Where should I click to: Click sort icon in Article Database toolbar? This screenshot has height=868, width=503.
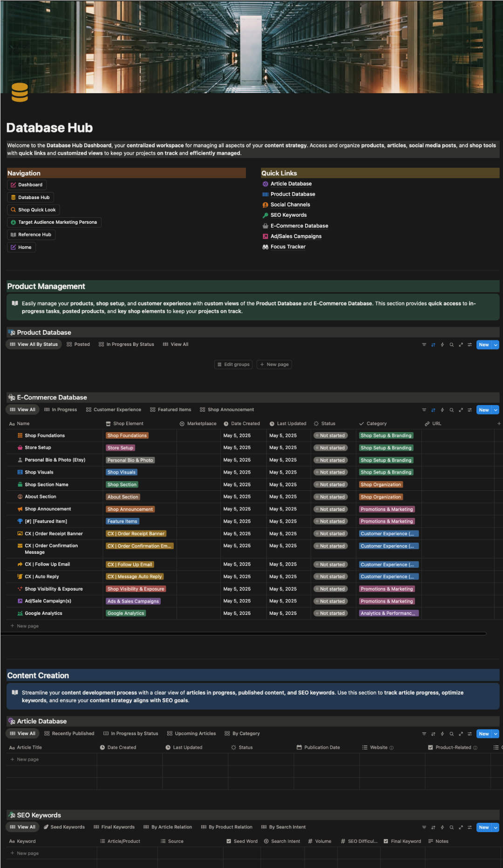[433, 734]
